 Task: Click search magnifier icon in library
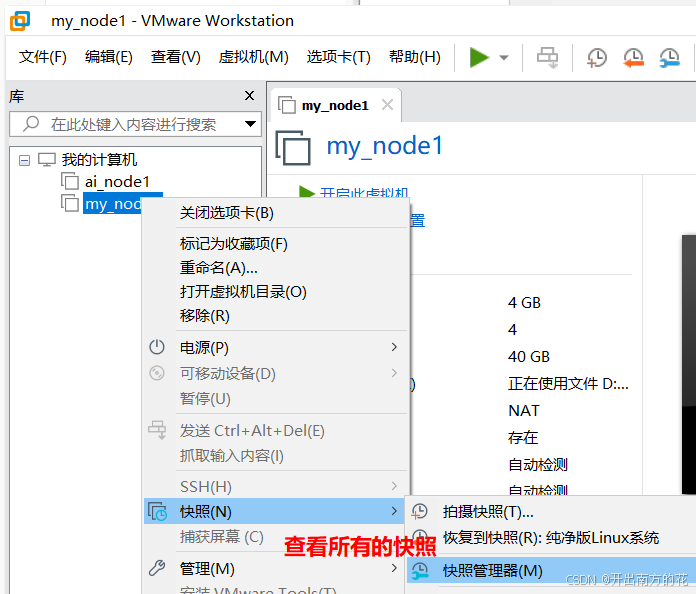click(x=31, y=124)
